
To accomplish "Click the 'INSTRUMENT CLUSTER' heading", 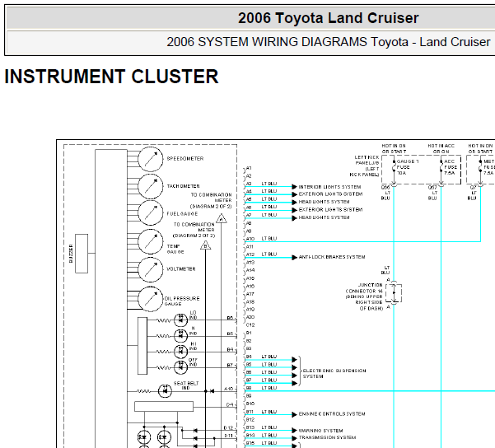I will (x=111, y=77).
